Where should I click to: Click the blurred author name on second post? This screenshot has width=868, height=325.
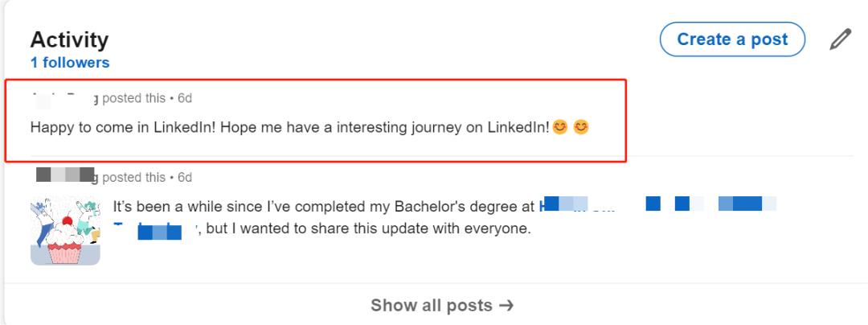(67, 177)
